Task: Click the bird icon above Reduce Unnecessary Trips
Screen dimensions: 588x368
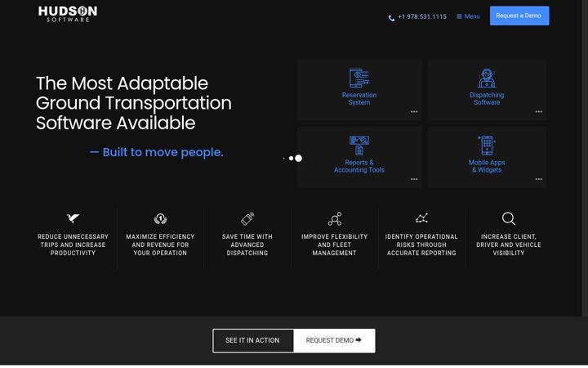Action: (x=73, y=218)
